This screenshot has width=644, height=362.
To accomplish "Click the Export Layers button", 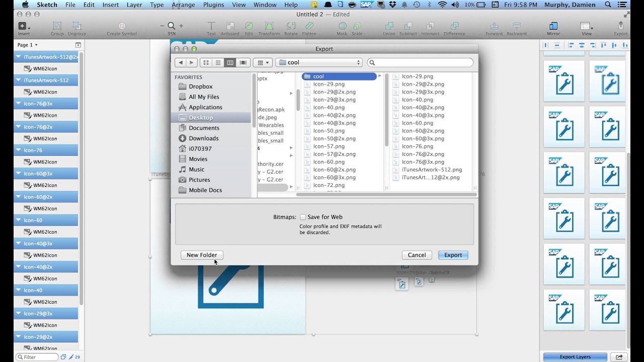I will click(575, 357).
